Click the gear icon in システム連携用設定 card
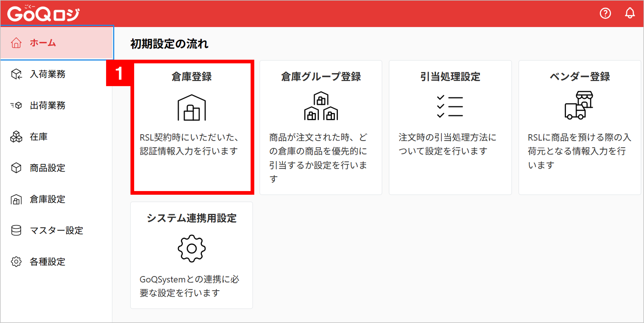The image size is (644, 323). [x=192, y=248]
